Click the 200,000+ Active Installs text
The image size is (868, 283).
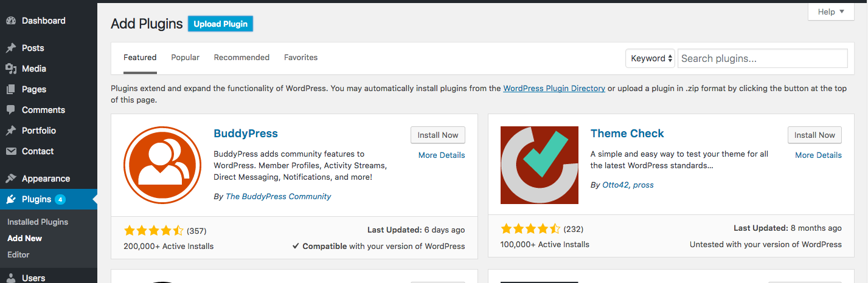tap(168, 247)
